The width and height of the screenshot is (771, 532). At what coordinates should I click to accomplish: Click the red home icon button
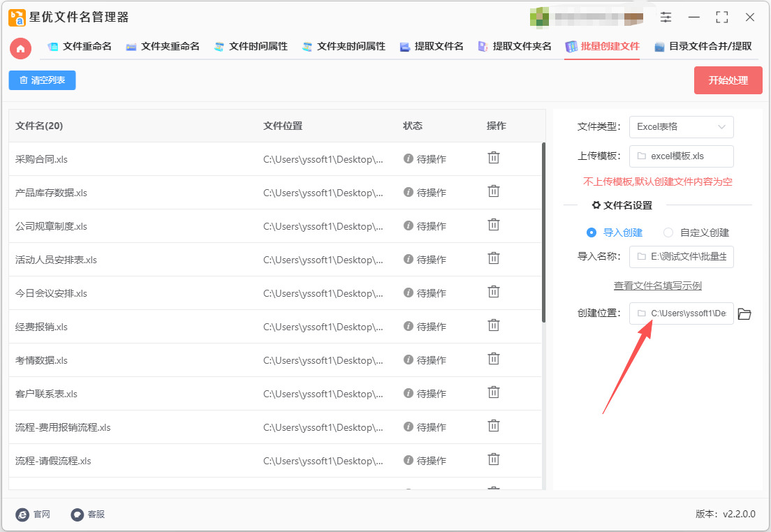pyautogui.click(x=20, y=49)
